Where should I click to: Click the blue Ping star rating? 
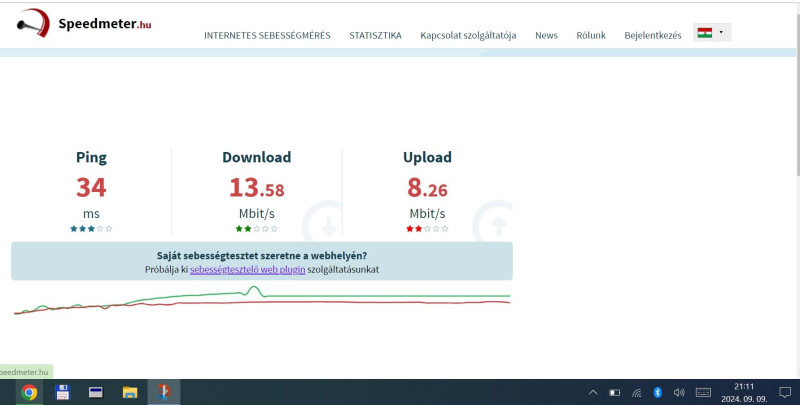pos(91,229)
